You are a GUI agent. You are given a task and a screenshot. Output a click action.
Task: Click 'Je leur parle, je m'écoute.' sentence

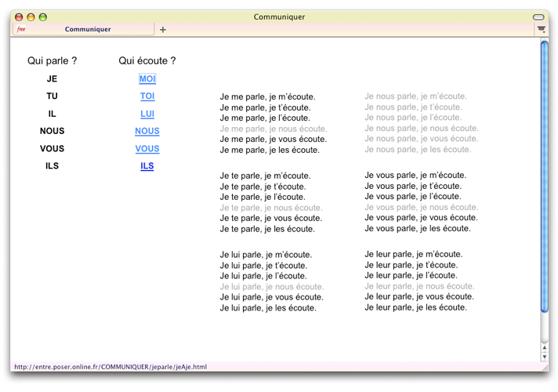click(x=414, y=254)
